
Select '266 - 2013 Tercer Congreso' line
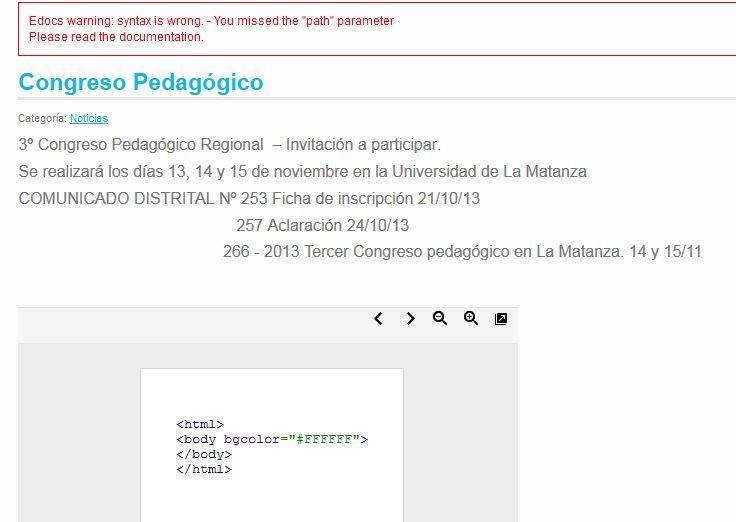462,252
